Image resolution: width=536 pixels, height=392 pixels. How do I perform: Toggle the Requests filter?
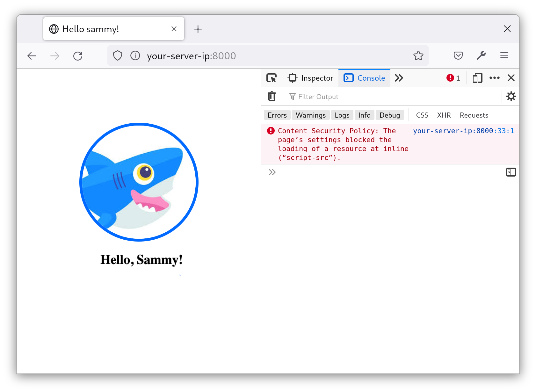[474, 115]
